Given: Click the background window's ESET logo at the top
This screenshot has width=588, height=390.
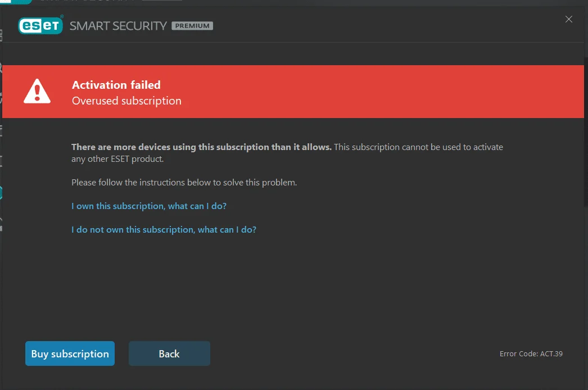Looking at the screenshot, I should 16,2.
